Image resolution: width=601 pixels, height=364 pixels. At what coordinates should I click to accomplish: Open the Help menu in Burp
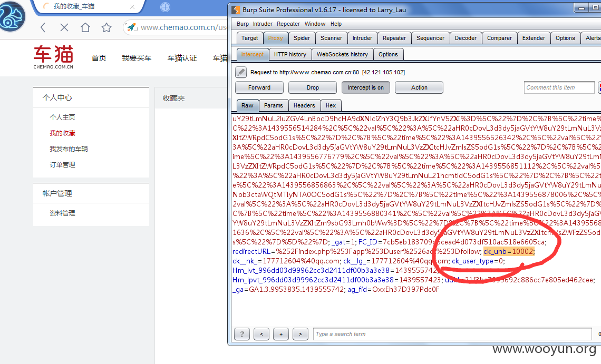[x=336, y=24]
